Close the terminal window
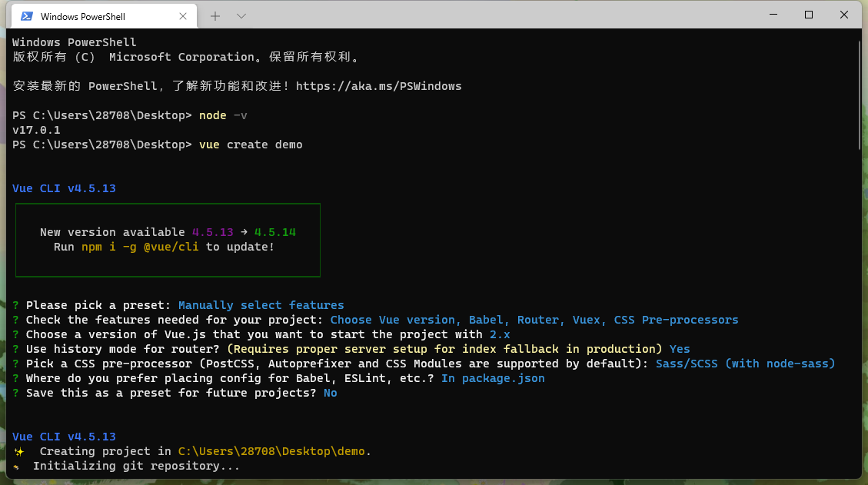 tap(843, 15)
